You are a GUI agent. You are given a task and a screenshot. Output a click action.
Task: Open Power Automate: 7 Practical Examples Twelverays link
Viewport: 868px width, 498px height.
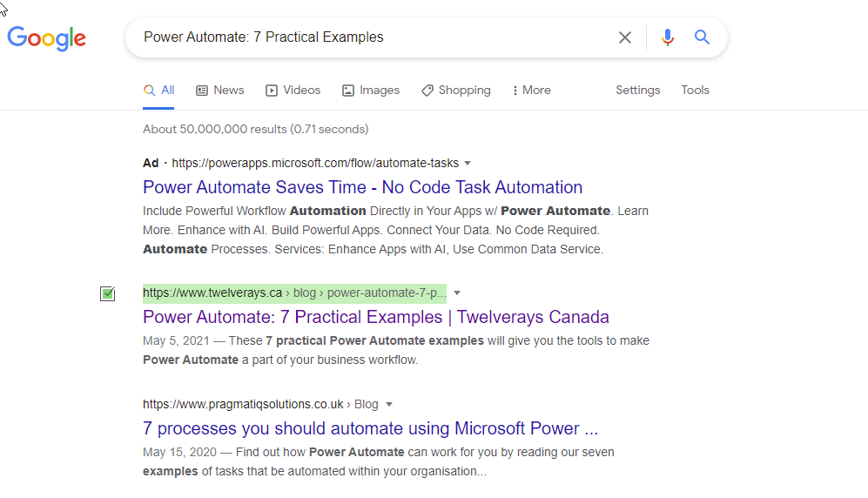[x=376, y=317]
